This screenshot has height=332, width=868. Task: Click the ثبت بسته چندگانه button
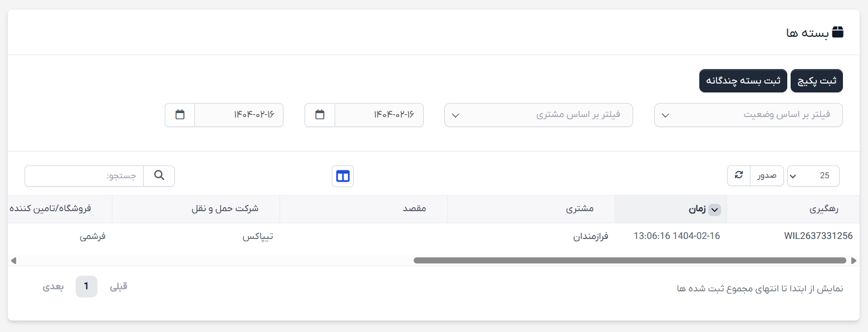[x=743, y=81]
